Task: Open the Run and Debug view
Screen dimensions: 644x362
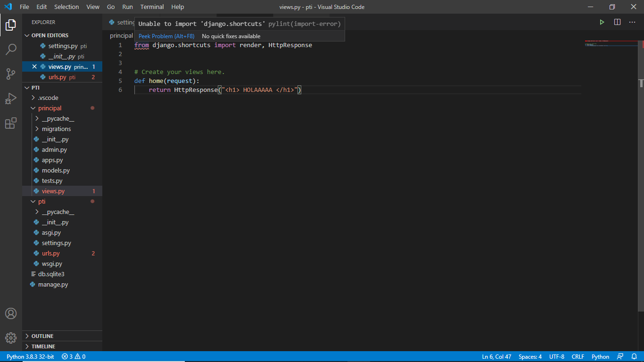Action: pyautogui.click(x=11, y=99)
